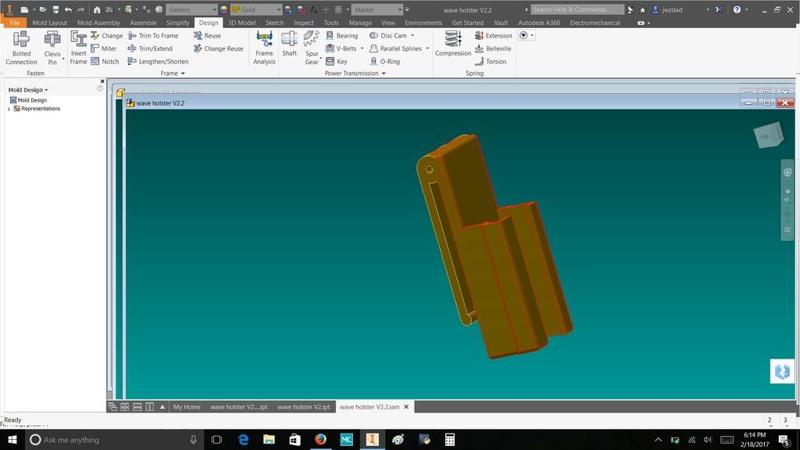Click the Home view icon in quick access toolbar
The height and width of the screenshot is (450, 800).
[96, 10]
